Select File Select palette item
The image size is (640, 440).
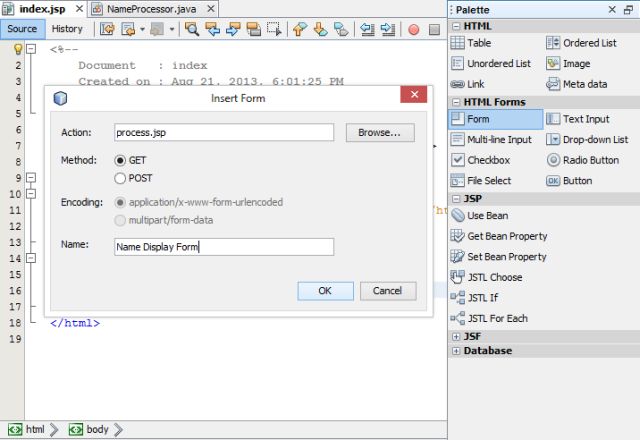[481, 180]
